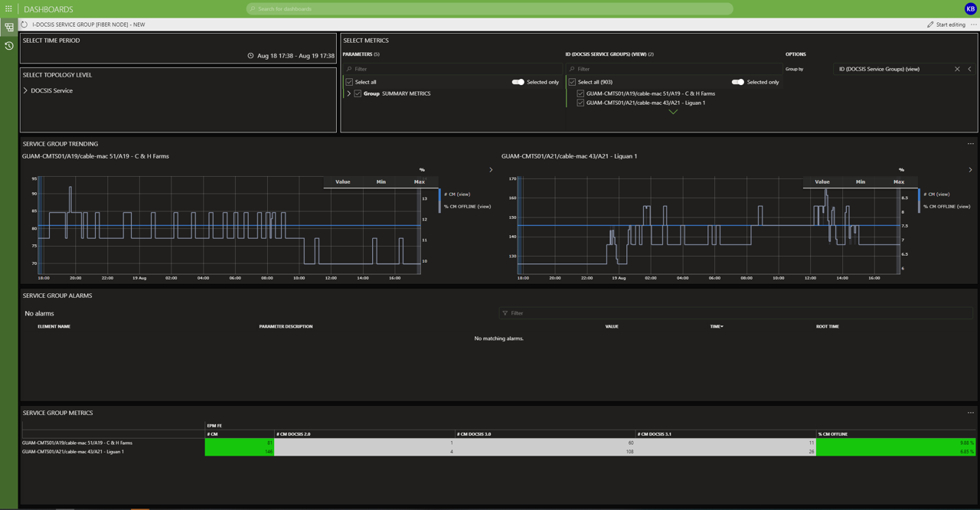Screen dimensions: 980x510
Task: Uncheck GUAM-CMTS01/A19 C & H Farms checkbox
Action: click(x=580, y=93)
